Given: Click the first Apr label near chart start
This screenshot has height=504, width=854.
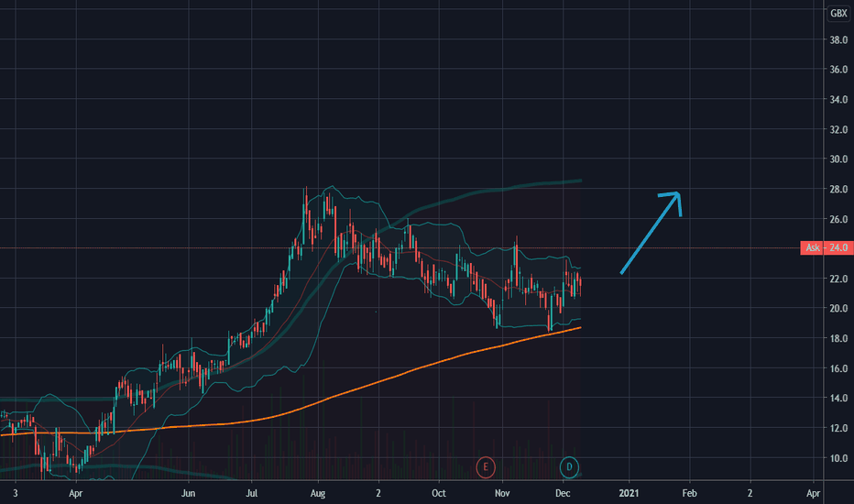Looking at the screenshot, I should 76,493.
